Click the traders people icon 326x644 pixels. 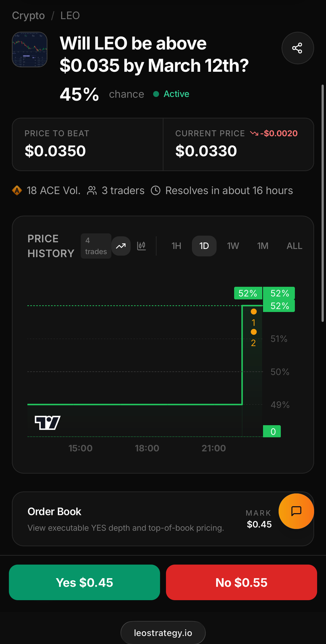click(x=92, y=191)
